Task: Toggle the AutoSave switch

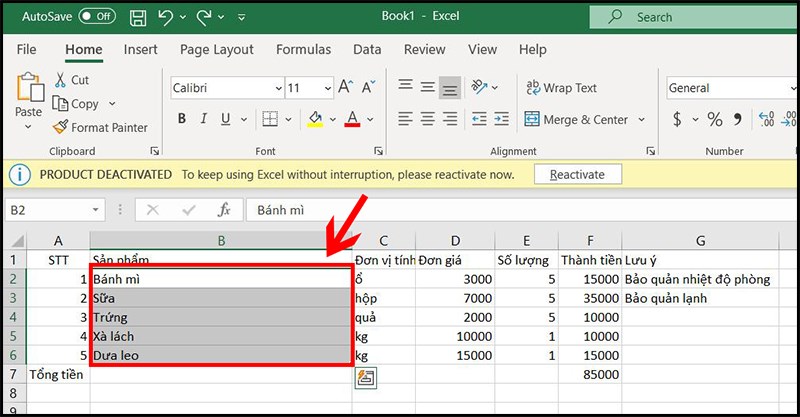Action: point(97,16)
